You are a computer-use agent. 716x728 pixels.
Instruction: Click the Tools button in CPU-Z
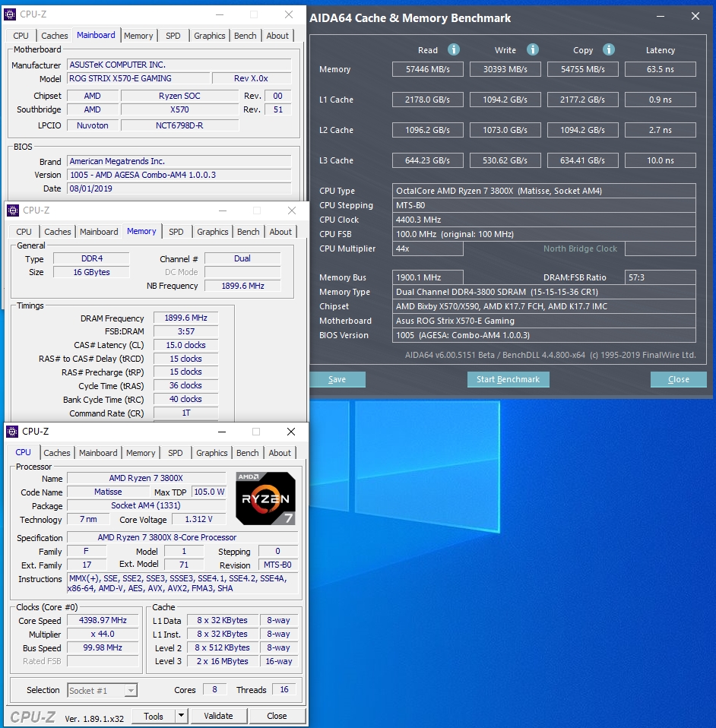(x=154, y=716)
